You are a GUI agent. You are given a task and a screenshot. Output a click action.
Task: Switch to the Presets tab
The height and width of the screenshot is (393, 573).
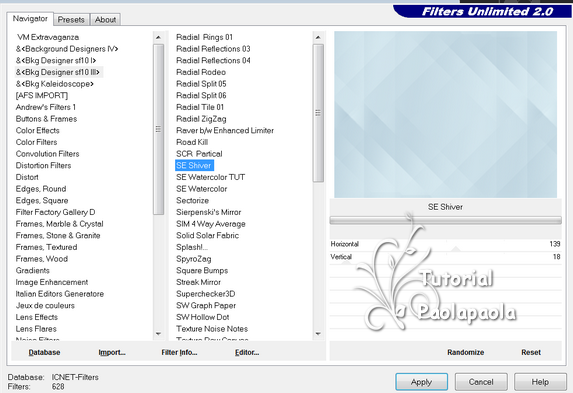pyautogui.click(x=71, y=20)
